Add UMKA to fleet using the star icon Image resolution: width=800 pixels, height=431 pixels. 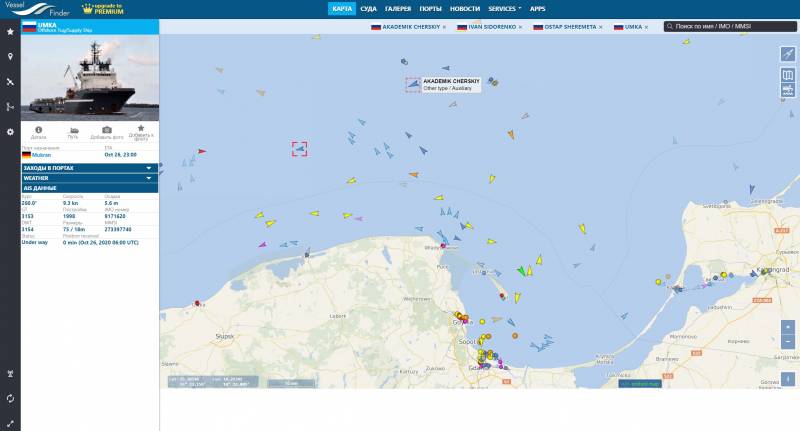click(141, 128)
